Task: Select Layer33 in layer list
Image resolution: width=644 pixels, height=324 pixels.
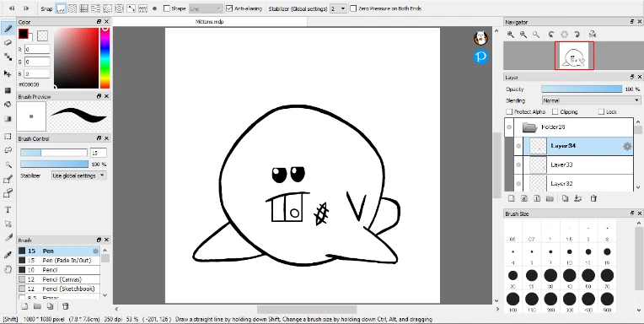Action: coord(578,165)
